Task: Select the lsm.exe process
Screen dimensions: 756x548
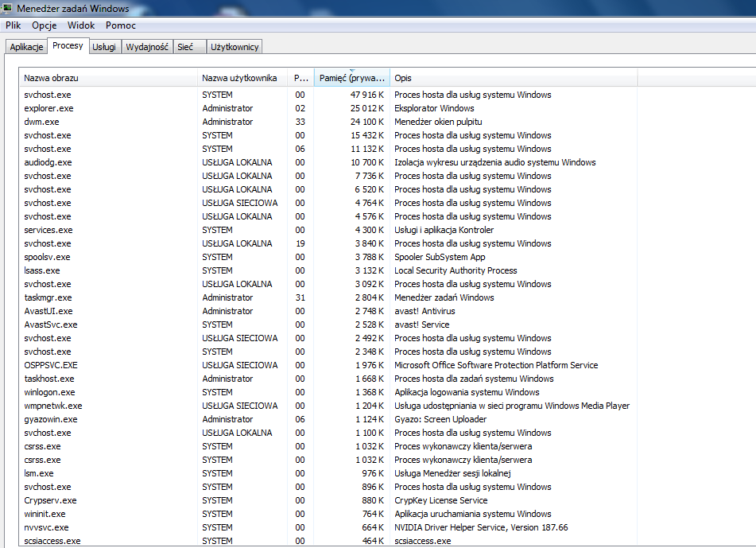Action: (328, 472)
